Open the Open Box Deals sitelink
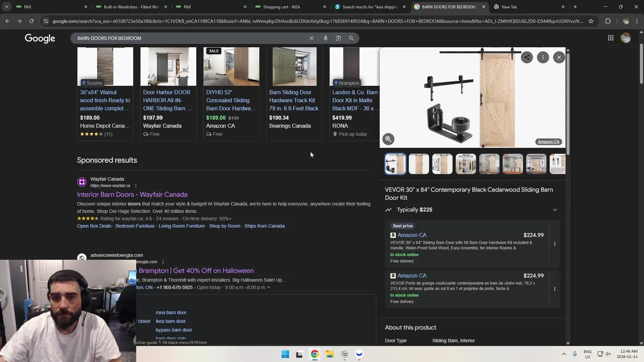 pyautogui.click(x=94, y=226)
